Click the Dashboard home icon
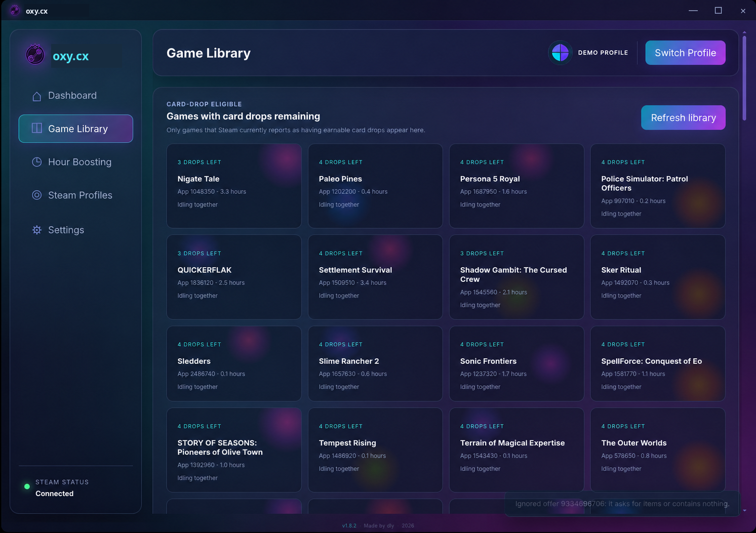Screen dimensions: 756x533 [x=37, y=96]
